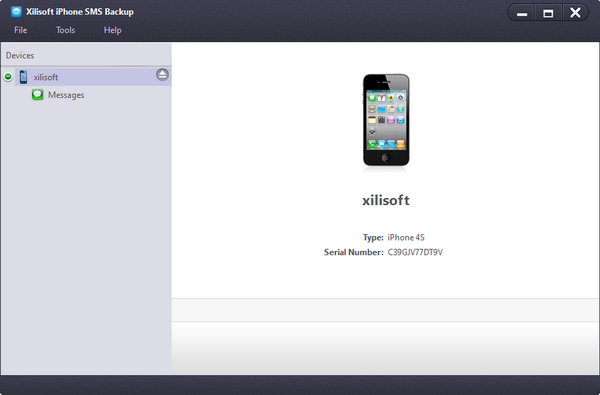The width and height of the screenshot is (600, 395).
Task: Open the File menu
Action: [x=21, y=30]
